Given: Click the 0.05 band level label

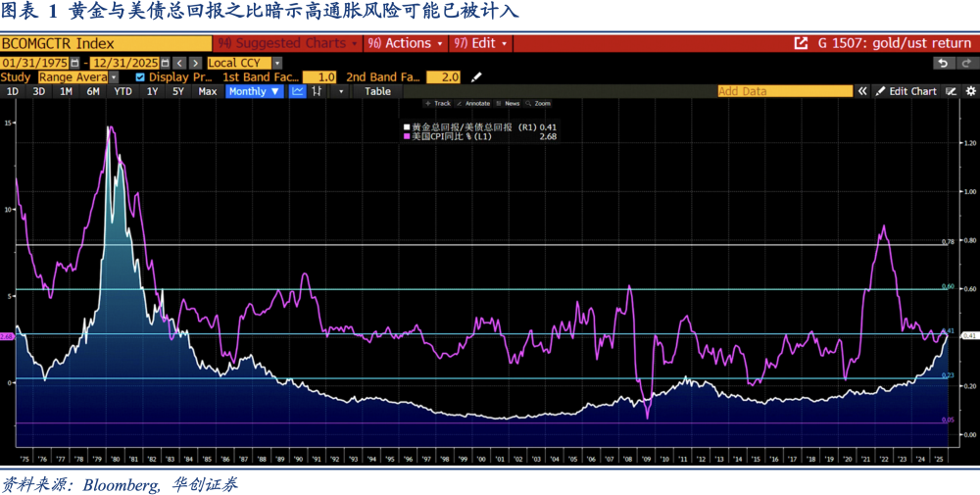Looking at the screenshot, I should (948, 420).
